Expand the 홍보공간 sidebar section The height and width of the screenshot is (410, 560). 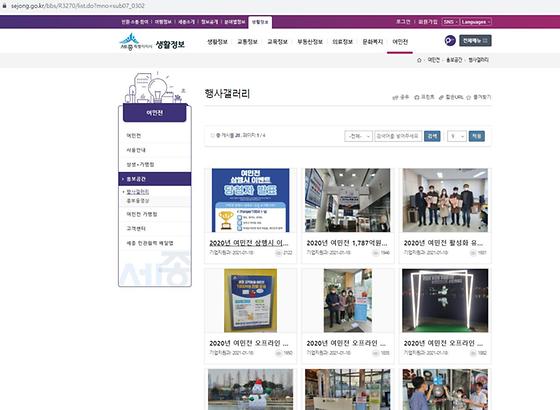click(x=155, y=179)
